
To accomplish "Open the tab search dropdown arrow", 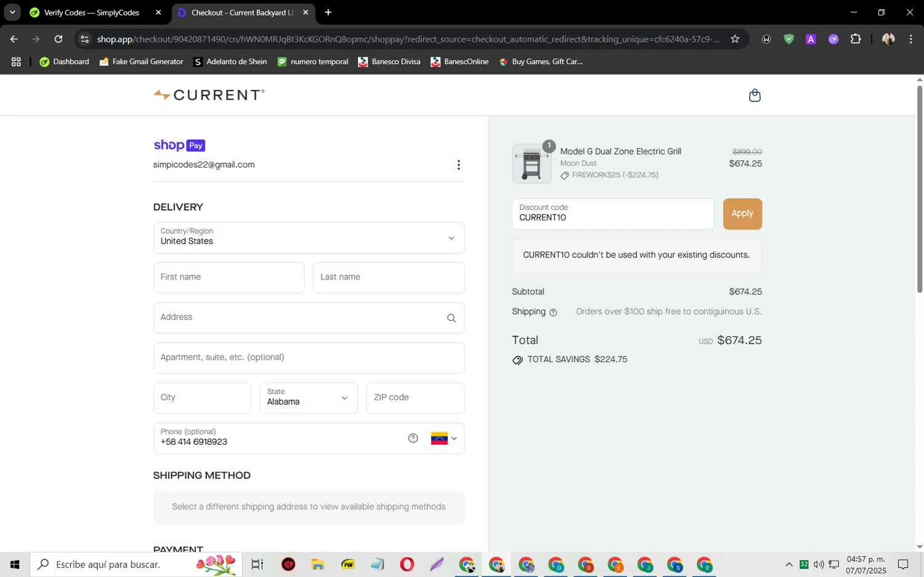I will (12, 12).
